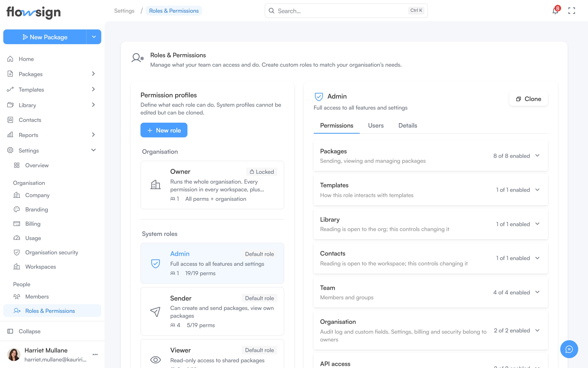The image size is (588, 368).
Task: Click the Viewer eye icon
Action: pos(156,360)
